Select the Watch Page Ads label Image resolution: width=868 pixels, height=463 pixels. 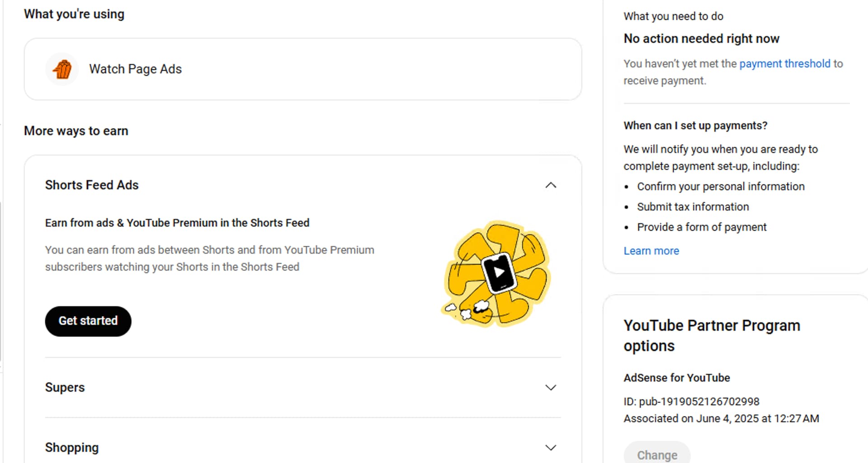[135, 69]
